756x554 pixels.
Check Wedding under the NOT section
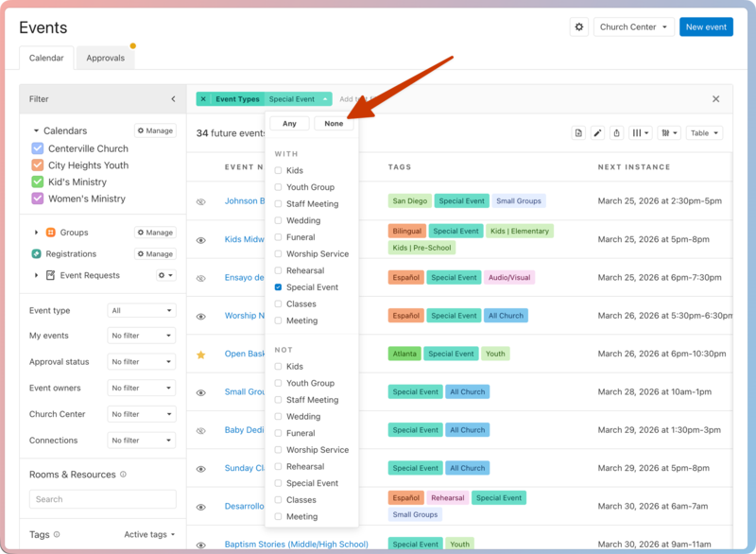tap(278, 417)
